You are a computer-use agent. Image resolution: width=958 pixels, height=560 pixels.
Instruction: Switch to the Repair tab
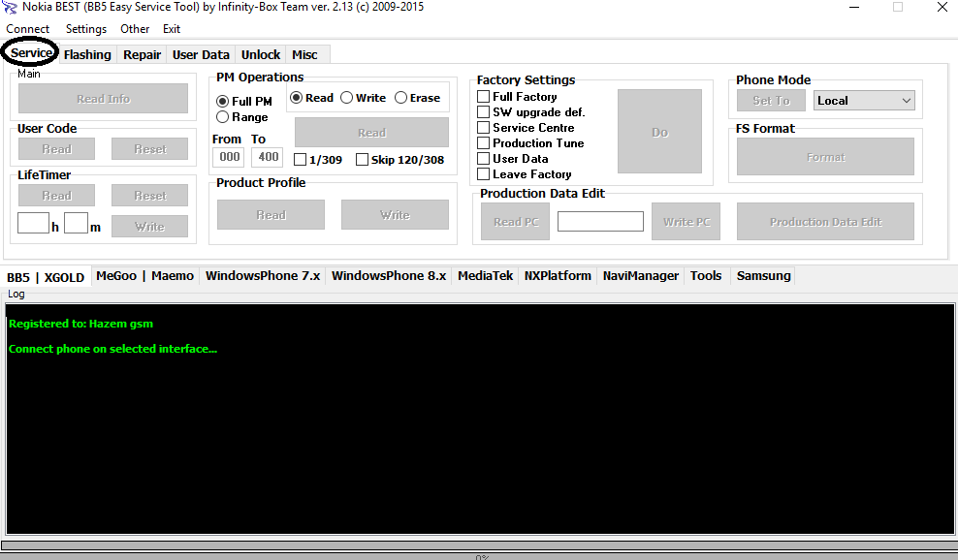[x=142, y=54]
